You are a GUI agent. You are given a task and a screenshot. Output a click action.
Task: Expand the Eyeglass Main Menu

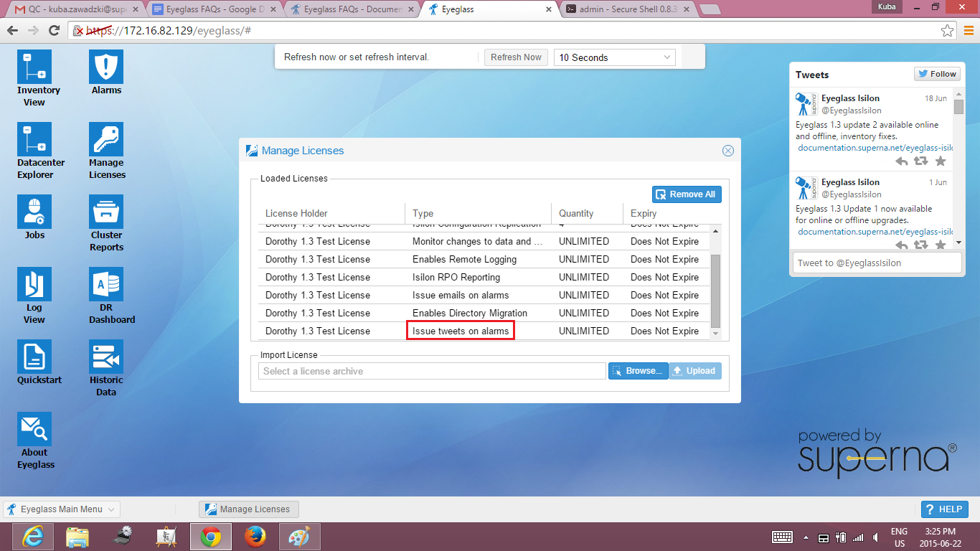coord(62,509)
